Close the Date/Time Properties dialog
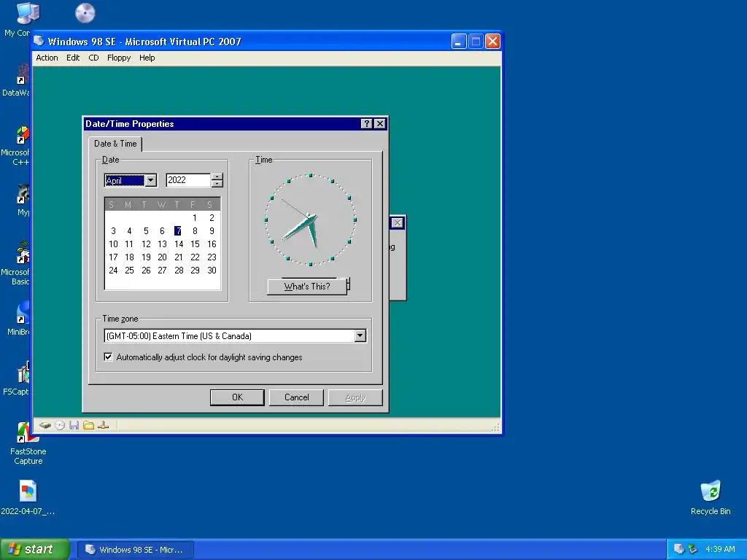This screenshot has height=560, width=747. coord(379,124)
